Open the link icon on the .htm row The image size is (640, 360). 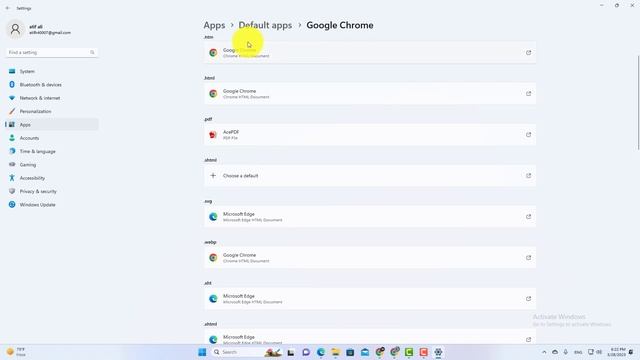(x=529, y=53)
